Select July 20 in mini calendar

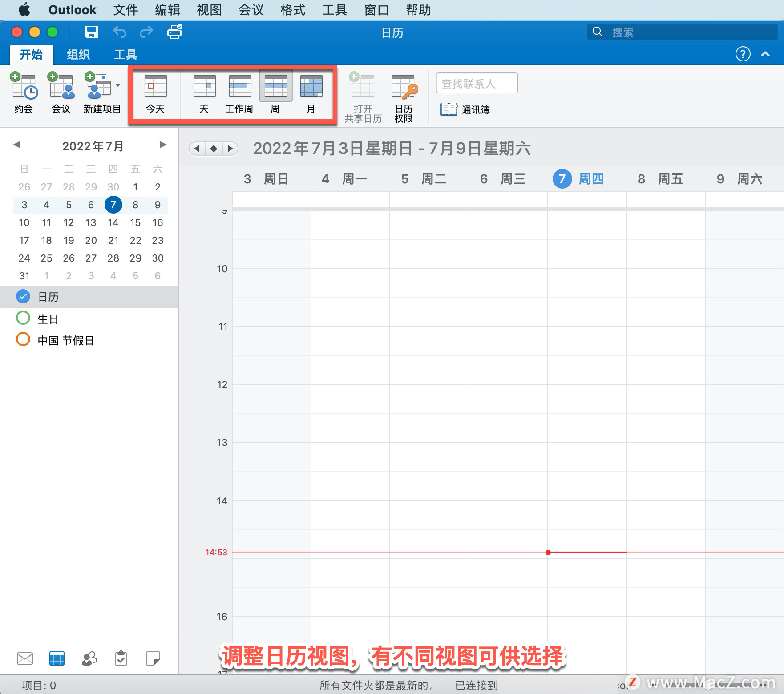[x=91, y=240]
